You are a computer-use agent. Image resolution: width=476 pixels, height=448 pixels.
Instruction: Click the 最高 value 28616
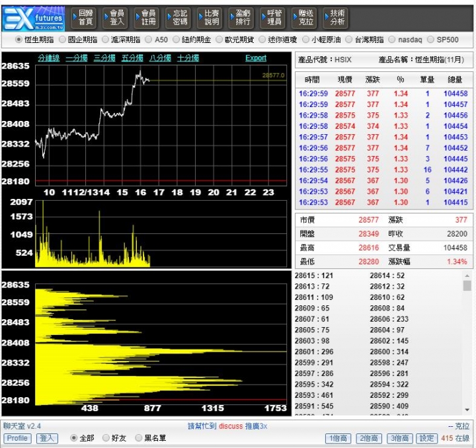[368, 248]
